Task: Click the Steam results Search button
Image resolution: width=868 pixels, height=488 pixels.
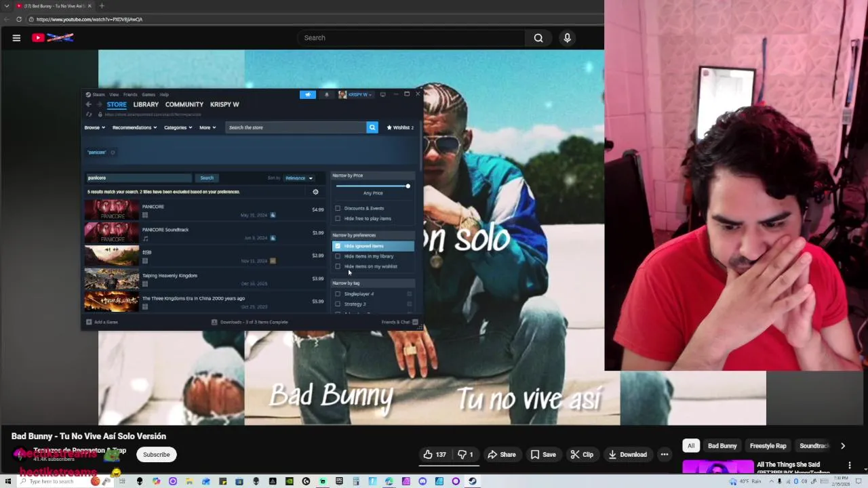Action: coord(207,178)
